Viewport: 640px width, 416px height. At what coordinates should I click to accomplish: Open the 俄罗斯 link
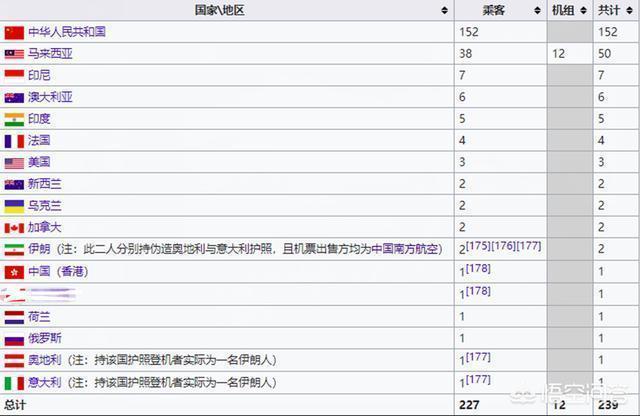coord(45,338)
